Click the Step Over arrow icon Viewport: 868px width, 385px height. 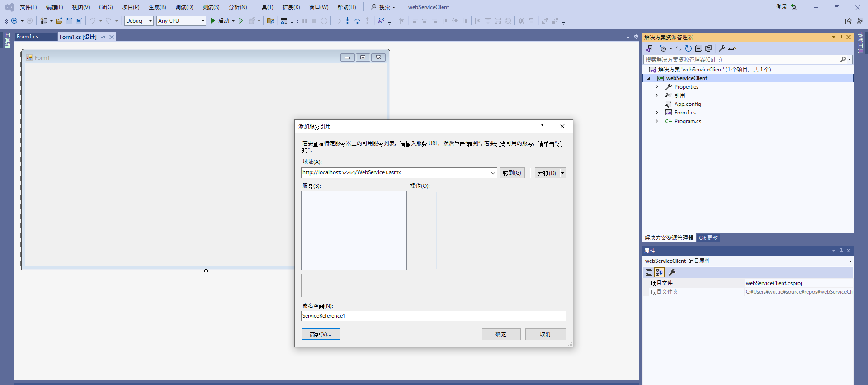358,21
